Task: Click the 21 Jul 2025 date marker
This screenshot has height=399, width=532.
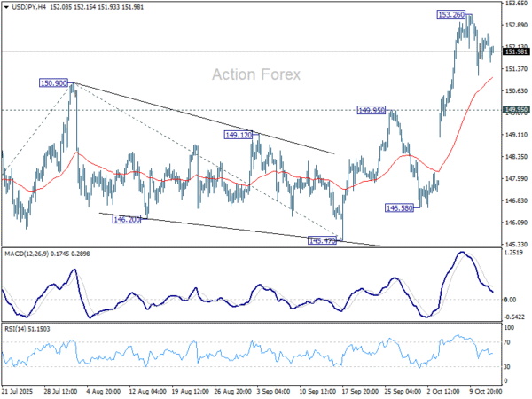Action: click(x=20, y=389)
